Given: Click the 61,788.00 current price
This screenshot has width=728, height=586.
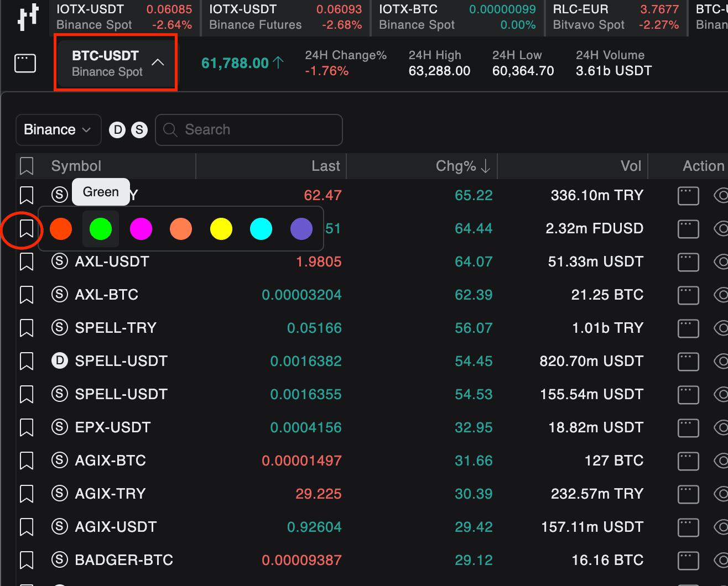Looking at the screenshot, I should (235, 63).
